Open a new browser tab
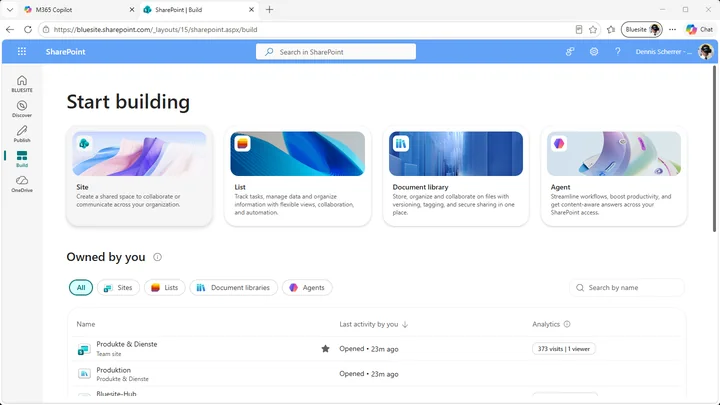Viewport: 720px width, 405px height. pyautogui.click(x=270, y=10)
